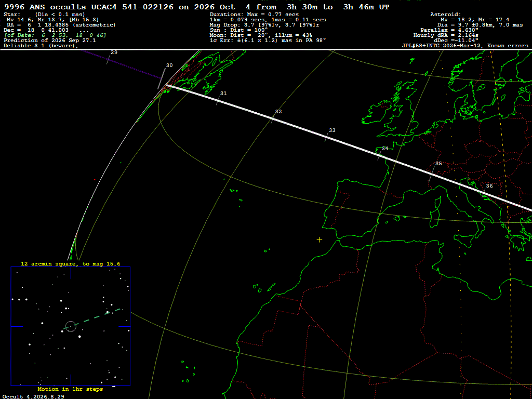This screenshot has height=399, width=532.
Task: Click the 34 minute marker near Brittany
Action: click(385, 149)
